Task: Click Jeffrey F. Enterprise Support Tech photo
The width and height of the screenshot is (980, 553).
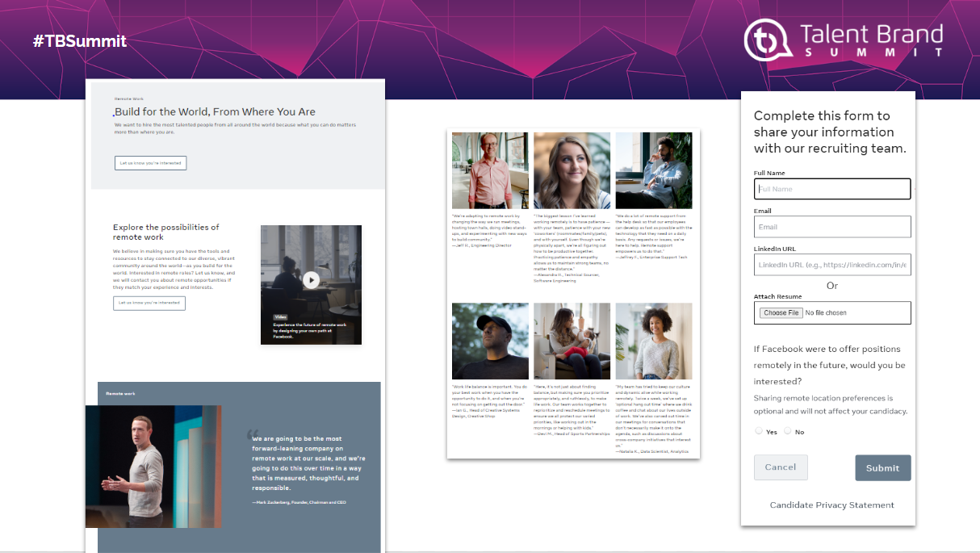Action: [x=654, y=170]
